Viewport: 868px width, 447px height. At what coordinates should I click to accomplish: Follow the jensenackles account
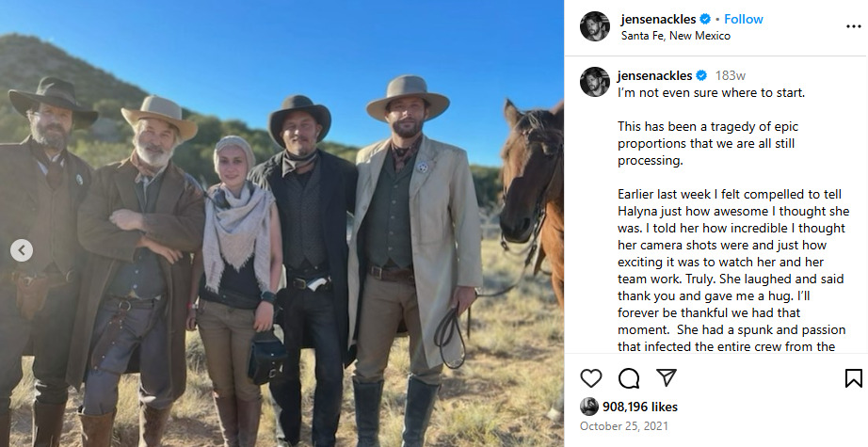pos(744,20)
